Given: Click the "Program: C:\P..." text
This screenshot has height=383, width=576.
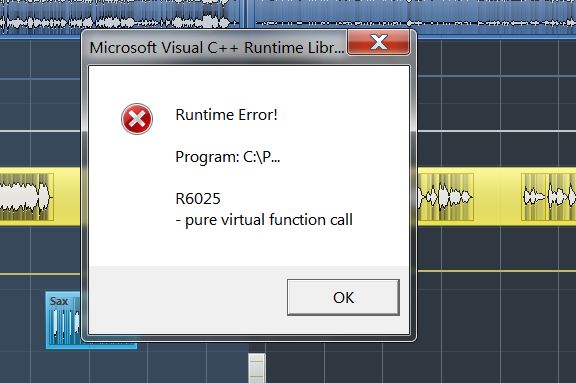Looking at the screenshot, I should [228, 157].
